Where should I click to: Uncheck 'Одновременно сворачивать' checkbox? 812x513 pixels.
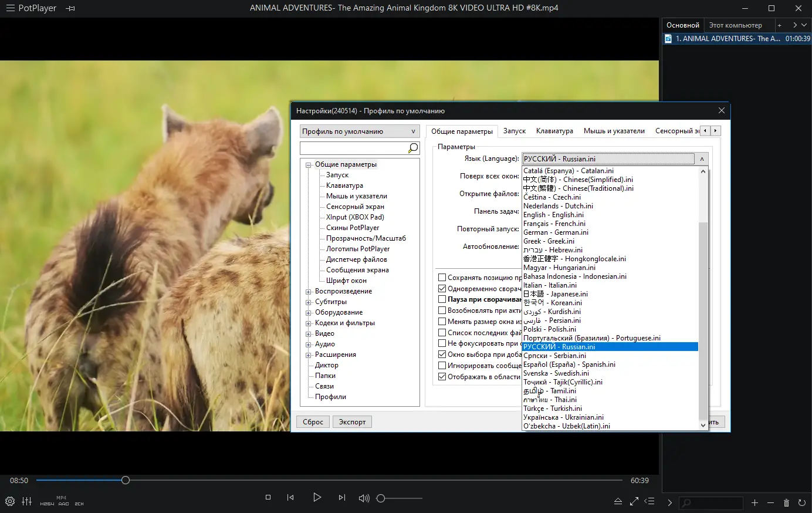[442, 288]
